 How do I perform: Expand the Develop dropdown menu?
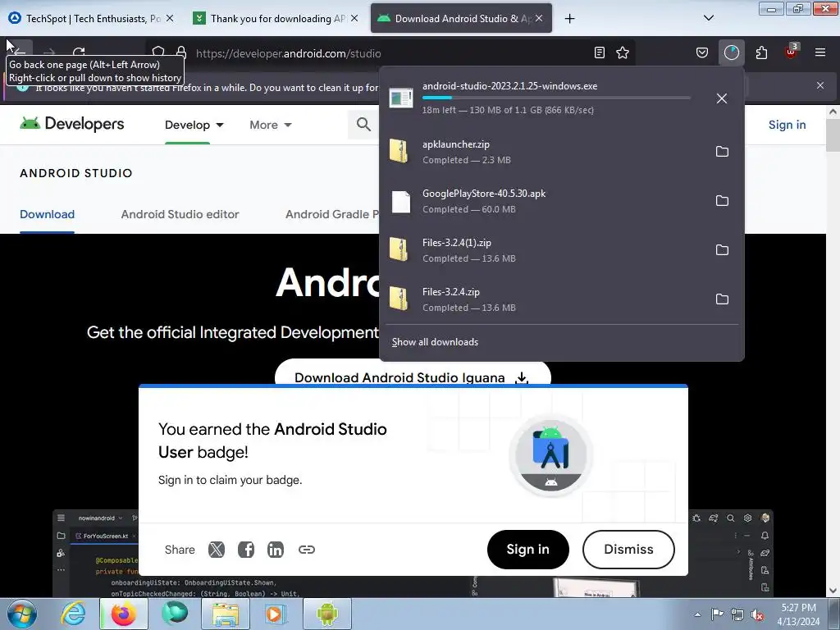pos(194,125)
